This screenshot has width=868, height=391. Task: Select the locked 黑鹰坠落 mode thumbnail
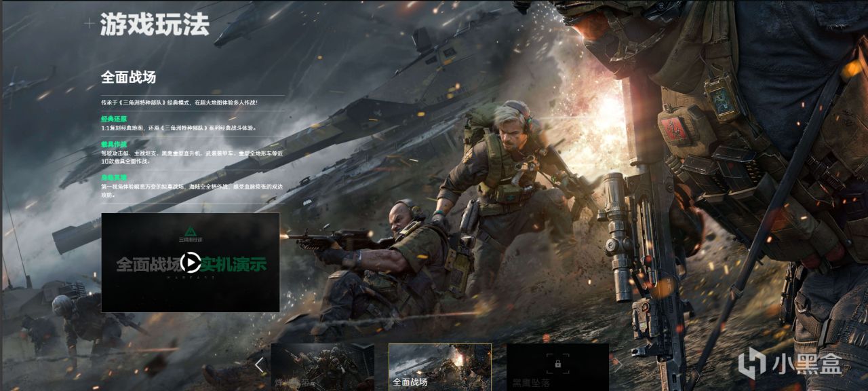click(557, 367)
